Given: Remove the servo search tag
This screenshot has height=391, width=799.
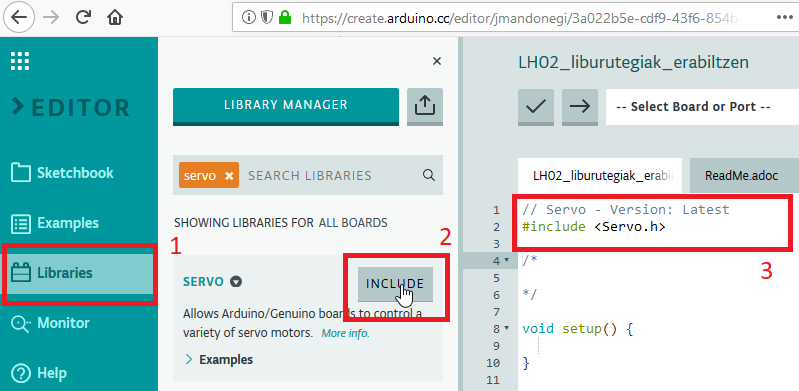Looking at the screenshot, I should pyautogui.click(x=229, y=176).
